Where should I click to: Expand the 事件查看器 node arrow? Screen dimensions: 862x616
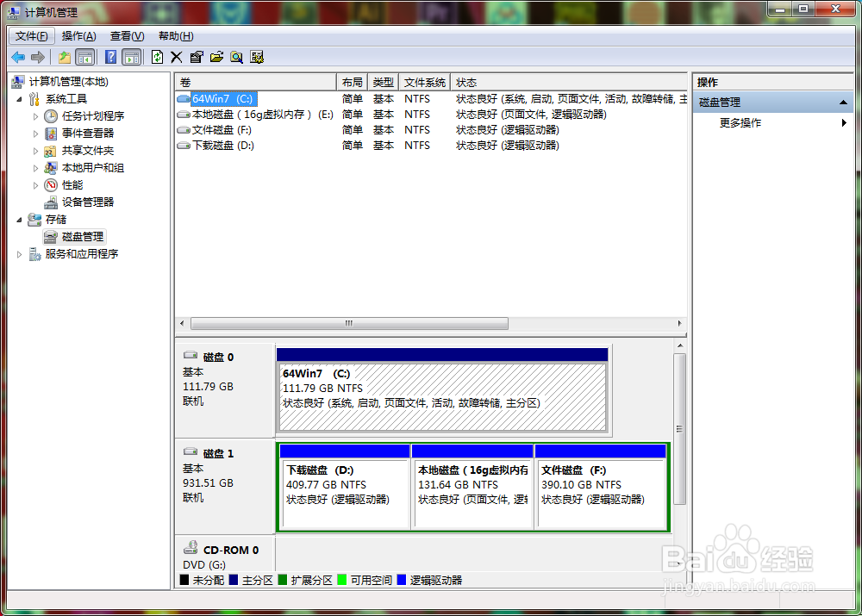(x=35, y=134)
